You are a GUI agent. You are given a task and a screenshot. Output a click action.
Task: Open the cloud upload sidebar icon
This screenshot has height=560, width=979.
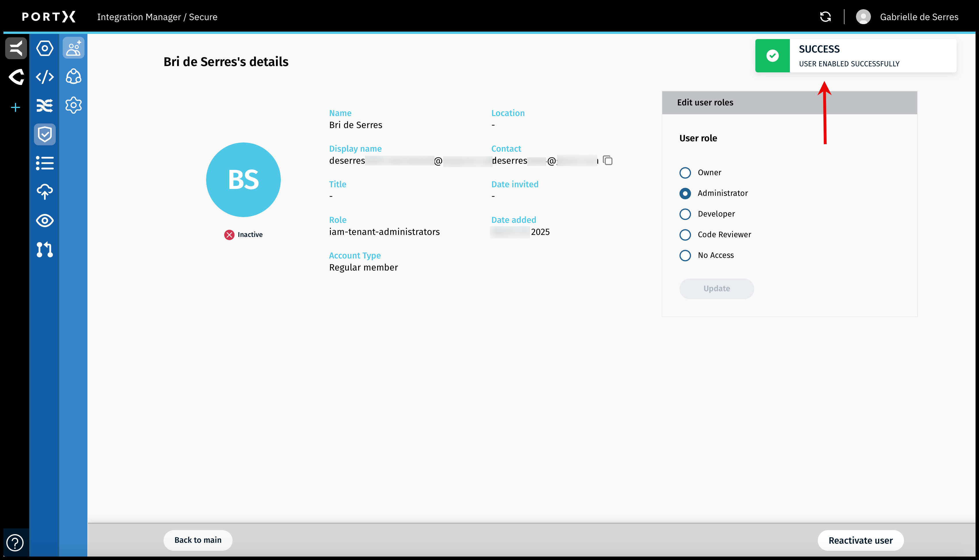click(x=45, y=192)
